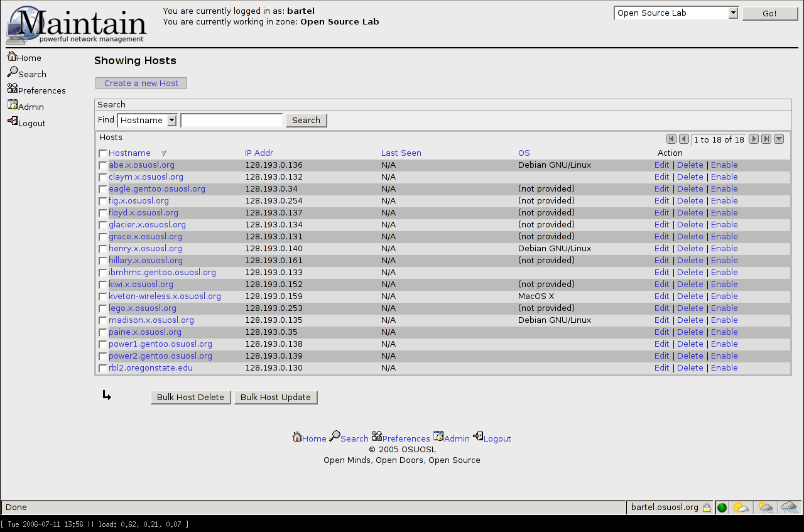Click the host search text field

232,121
